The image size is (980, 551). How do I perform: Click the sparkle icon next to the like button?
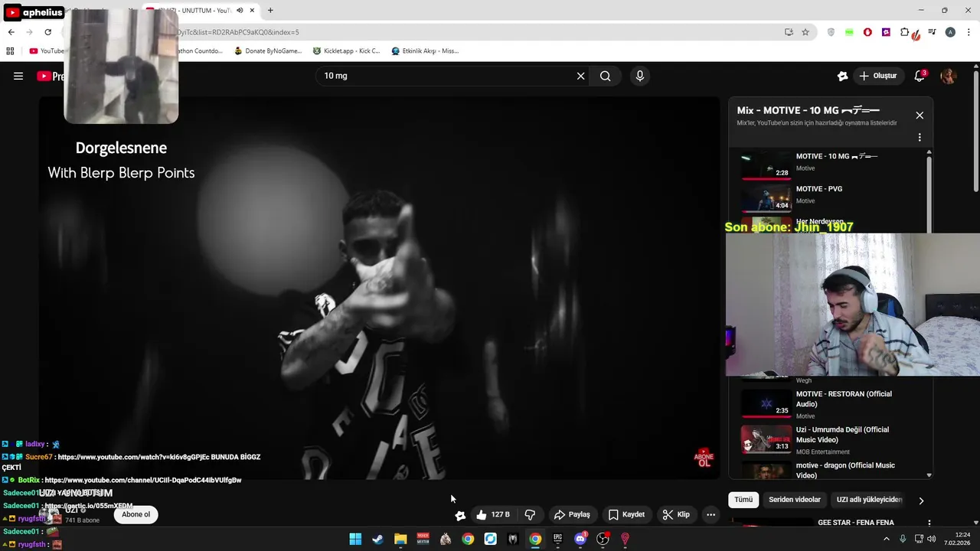tap(460, 515)
